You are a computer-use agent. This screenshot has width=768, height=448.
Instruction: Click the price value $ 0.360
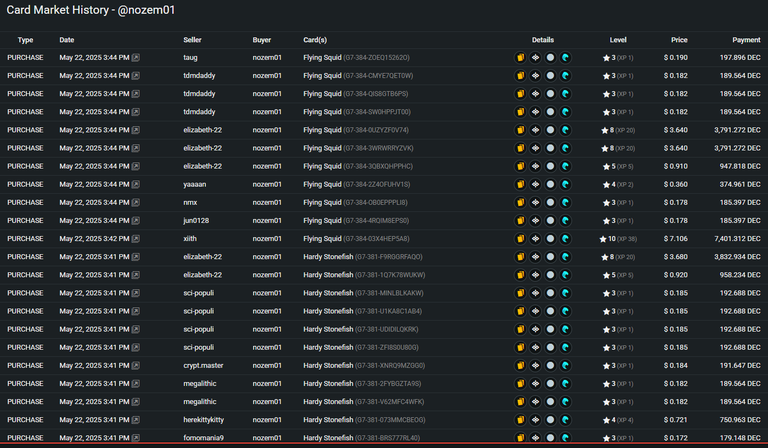[x=675, y=185]
